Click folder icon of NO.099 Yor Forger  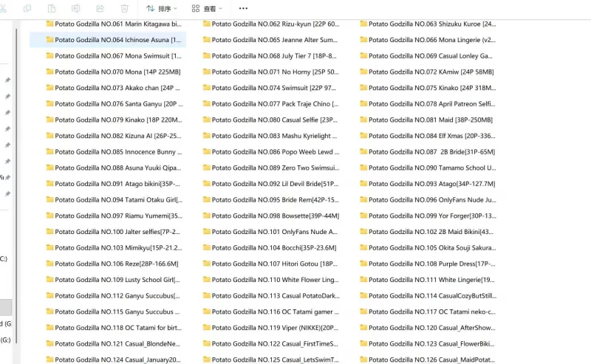[x=364, y=216]
